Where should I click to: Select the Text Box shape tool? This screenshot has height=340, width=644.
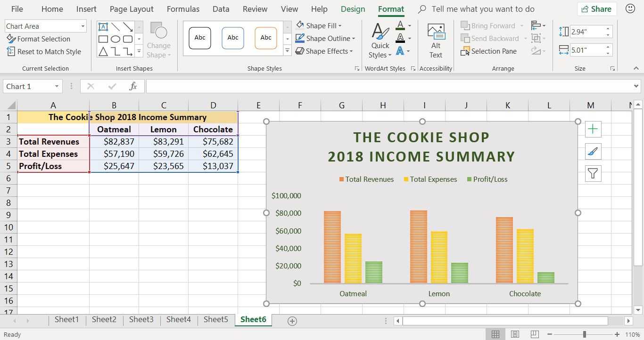pyautogui.click(x=103, y=27)
